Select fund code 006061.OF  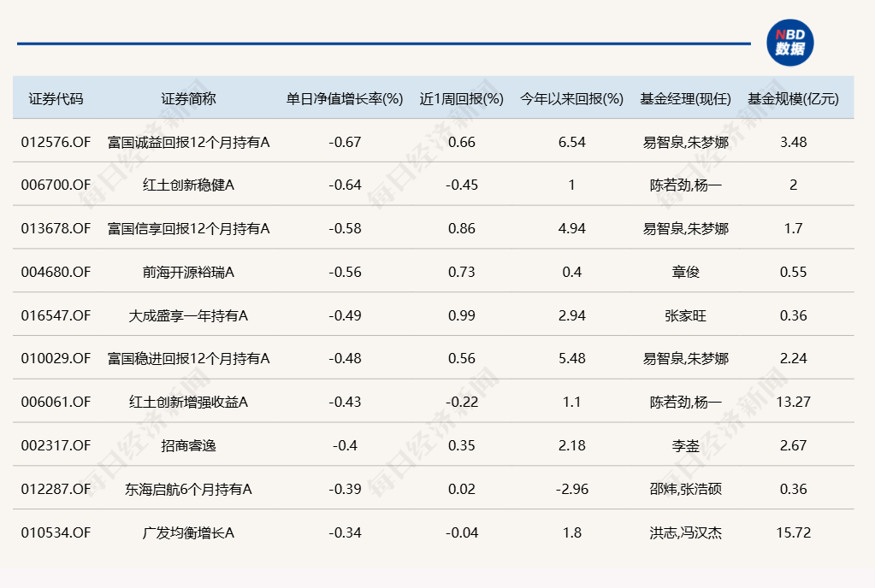pyautogui.click(x=56, y=402)
